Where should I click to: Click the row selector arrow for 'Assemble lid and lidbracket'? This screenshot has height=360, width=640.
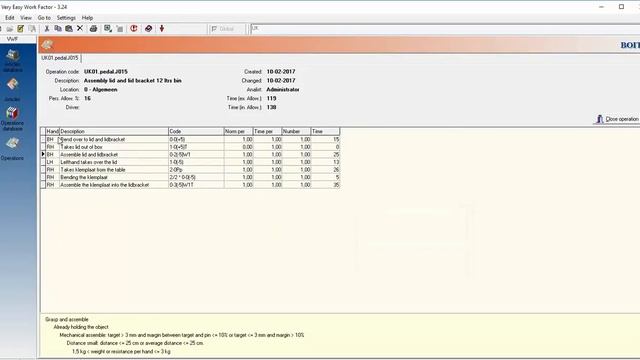pos(43,154)
